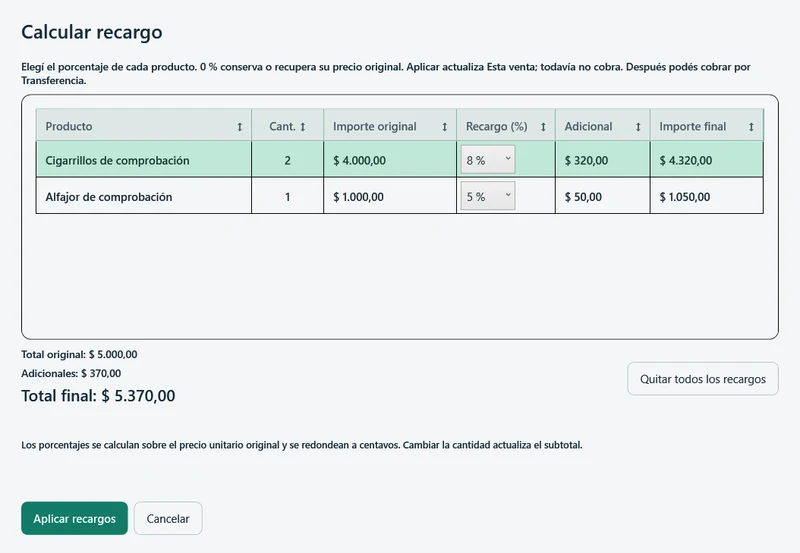This screenshot has width=800, height=553.
Task: Click the Recargo (%) sort icon
Action: click(x=543, y=127)
